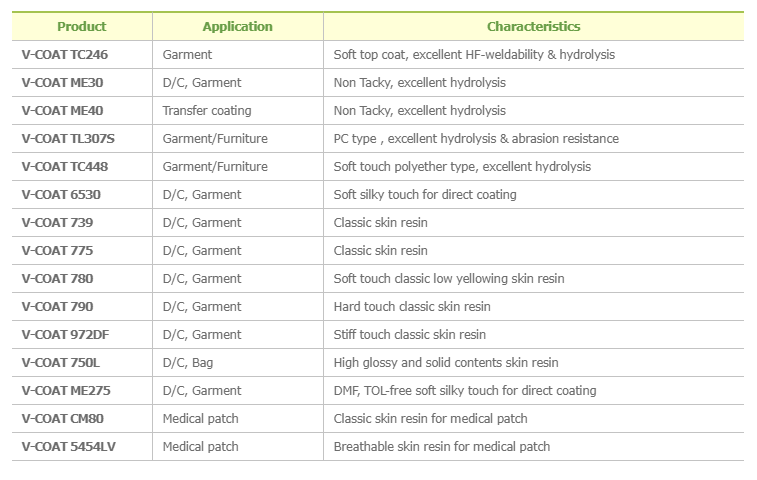Click Soft silky touch for direct coating text
757x480 pixels.
point(425,195)
